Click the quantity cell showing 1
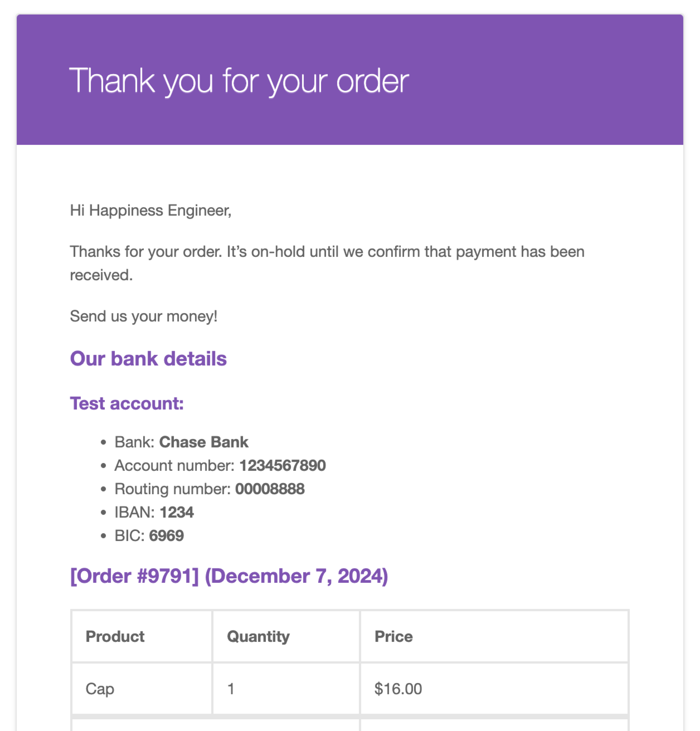Viewport: 700px width, 731px height. pyautogui.click(x=231, y=689)
